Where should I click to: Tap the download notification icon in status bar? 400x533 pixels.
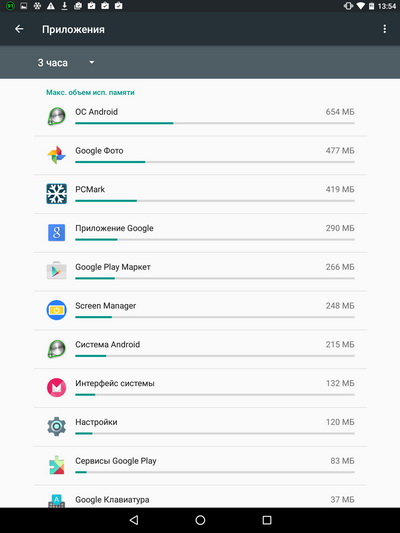pyautogui.click(x=64, y=6)
